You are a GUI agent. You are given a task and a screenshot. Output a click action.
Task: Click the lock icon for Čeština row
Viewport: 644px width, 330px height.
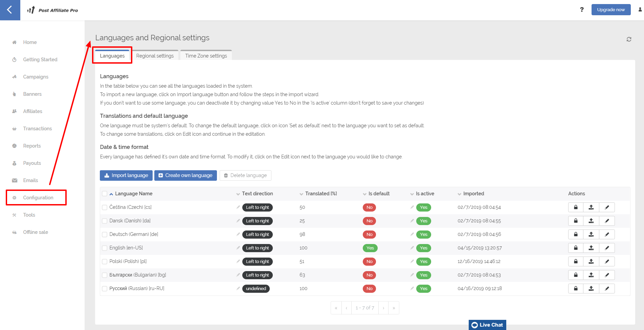tap(576, 207)
